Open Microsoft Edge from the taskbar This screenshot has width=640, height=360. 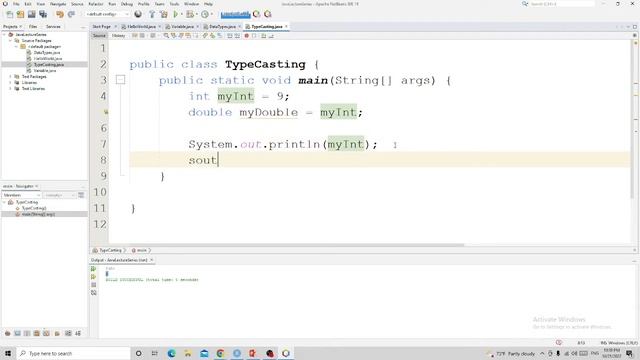click(171, 353)
